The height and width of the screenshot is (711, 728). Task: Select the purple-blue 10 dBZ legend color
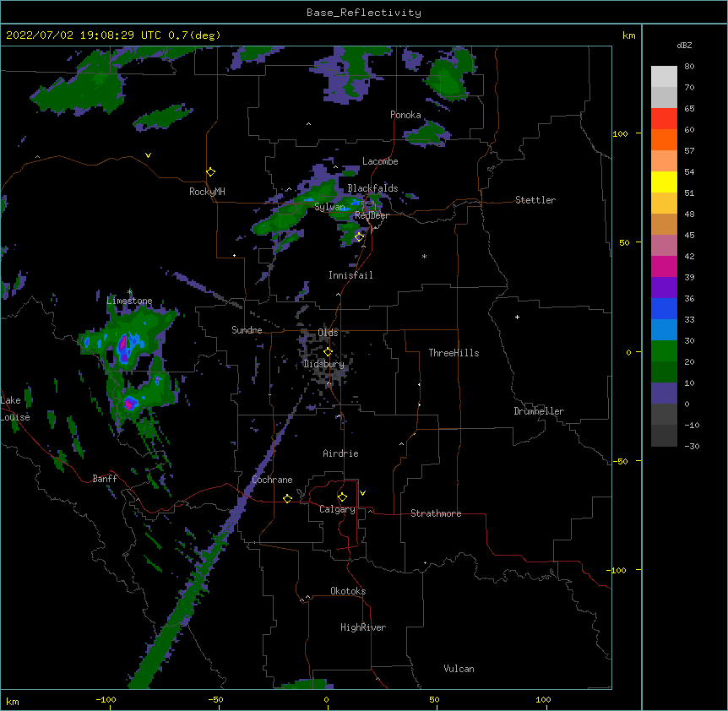pos(664,393)
